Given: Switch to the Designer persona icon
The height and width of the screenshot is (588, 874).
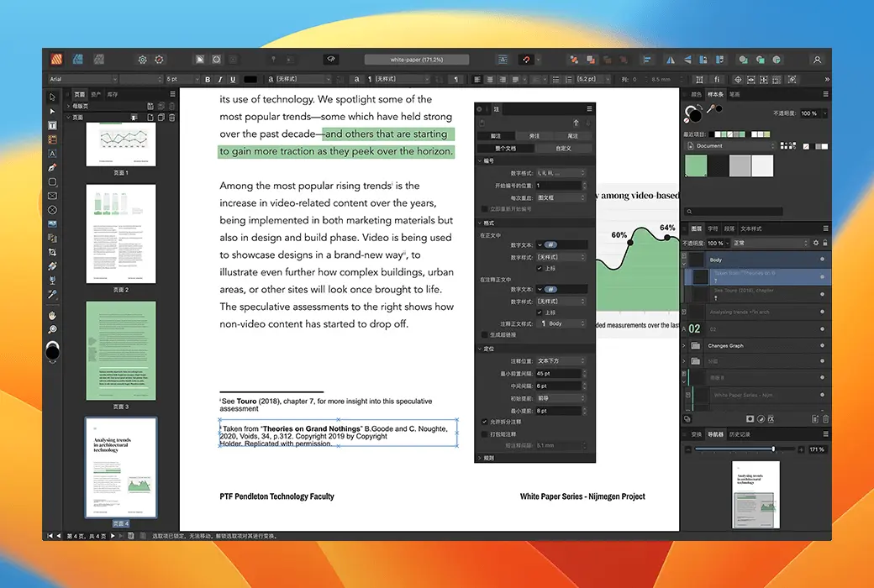Looking at the screenshot, I should click(77, 59).
